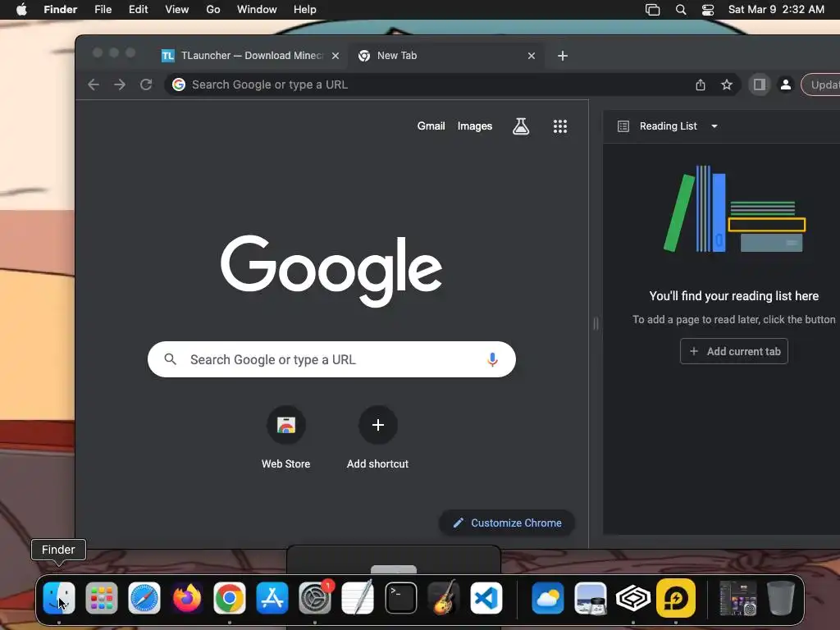Viewport: 840px width, 630px height.
Task: Open the Trash in the dock
Action: [x=781, y=598]
